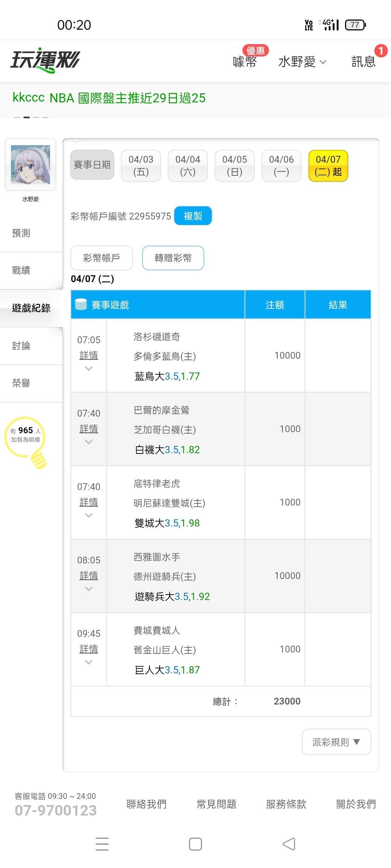Open 噱幣 with 優惠 badge

[245, 61]
